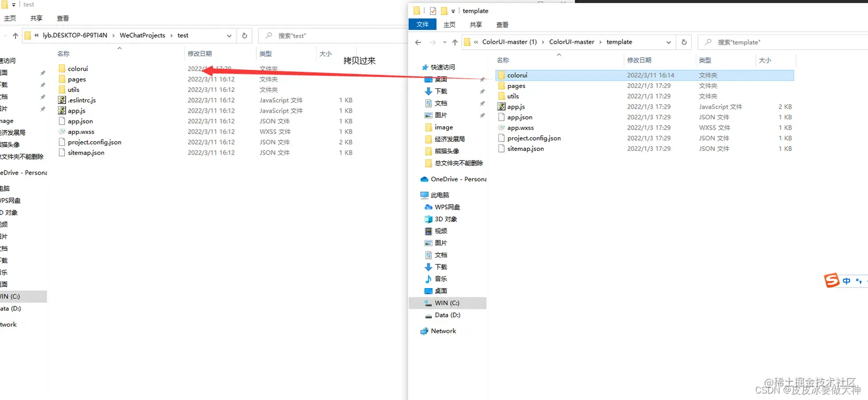Click the template search box

point(782,42)
